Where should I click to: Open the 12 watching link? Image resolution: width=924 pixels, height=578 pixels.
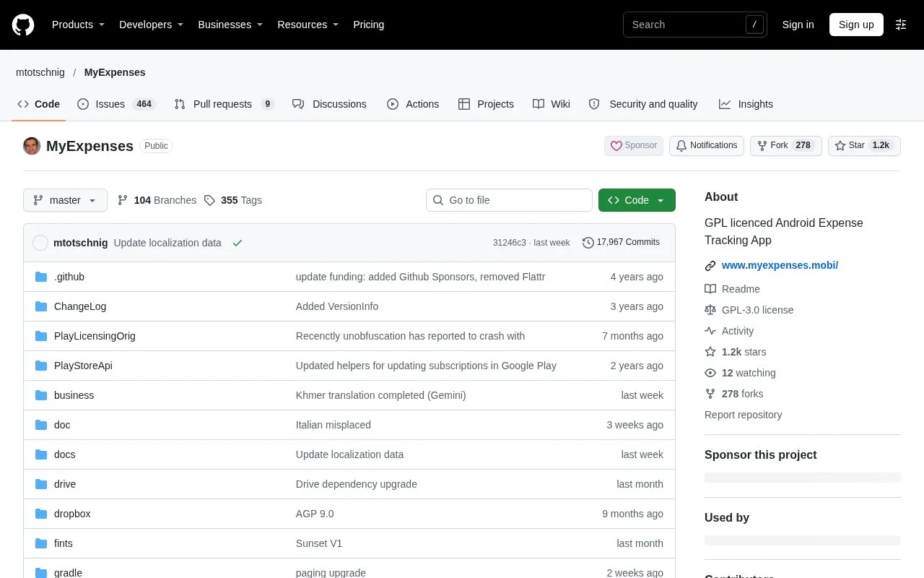(740, 373)
